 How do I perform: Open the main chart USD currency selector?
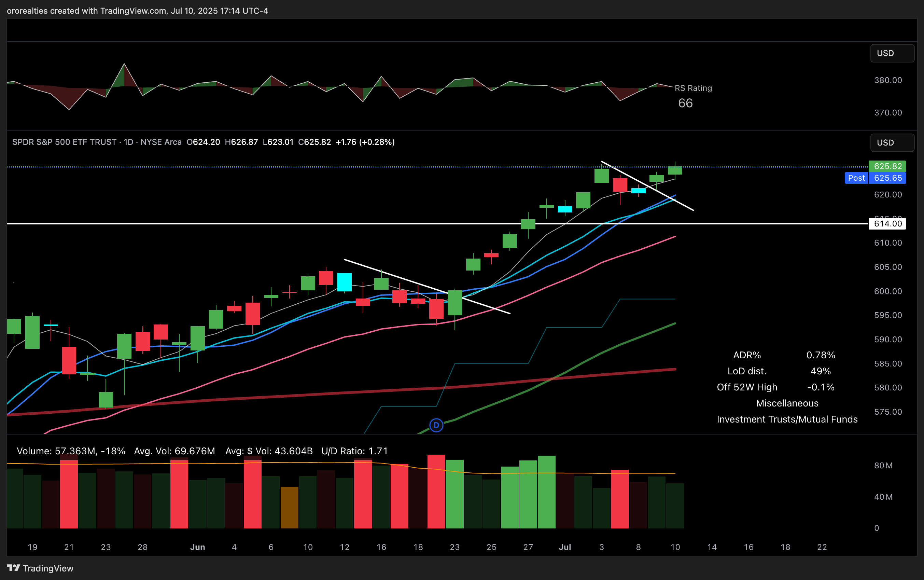click(892, 142)
